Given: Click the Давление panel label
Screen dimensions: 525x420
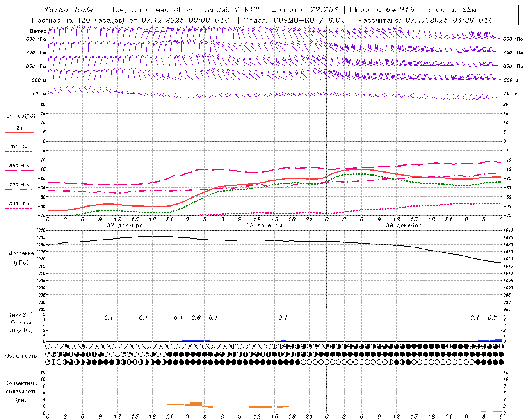Looking at the screenshot, I should tap(21, 253).
